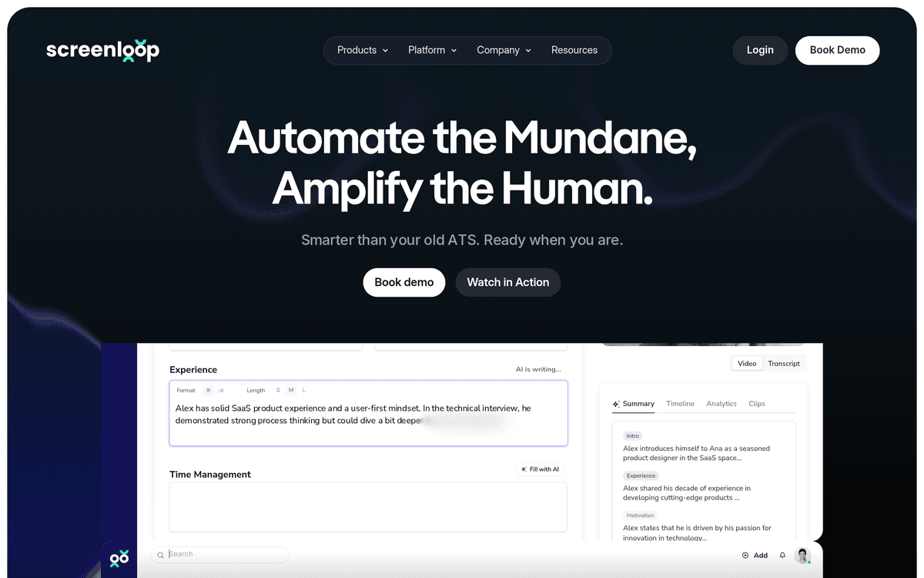Open the user avatar in bottom bar
The height and width of the screenshot is (578, 924).
point(802,556)
